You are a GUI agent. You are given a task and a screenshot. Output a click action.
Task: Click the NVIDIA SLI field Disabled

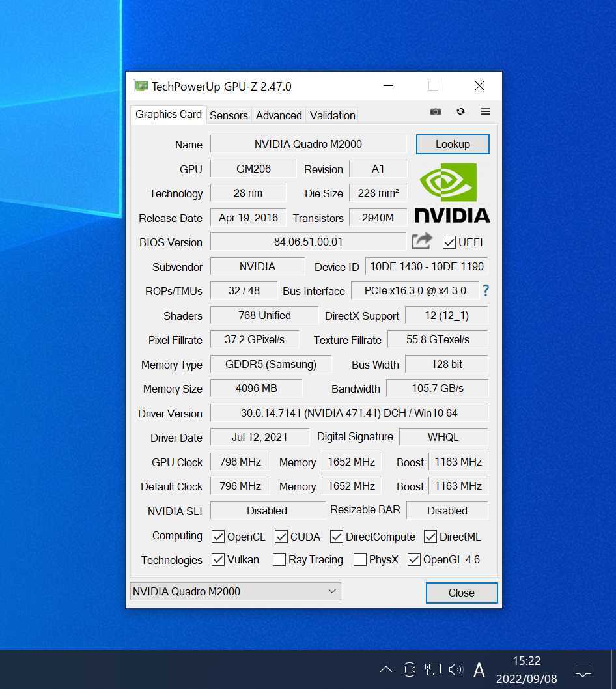(267, 510)
